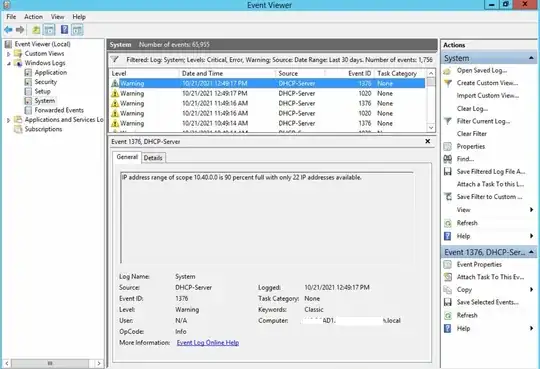Click tree pane horizontal scrollbar right arrow
Screen dimensions: 540x369
[99, 363]
